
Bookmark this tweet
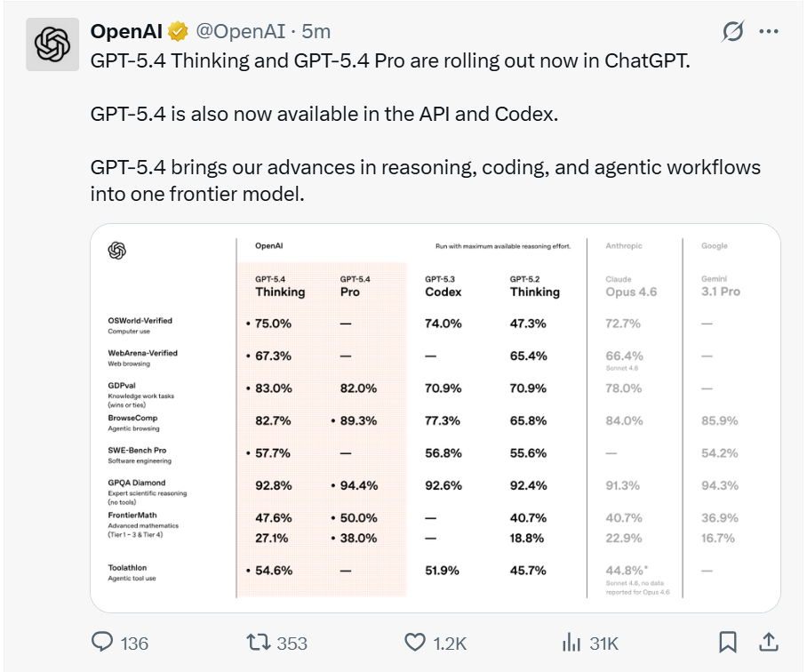(x=727, y=642)
